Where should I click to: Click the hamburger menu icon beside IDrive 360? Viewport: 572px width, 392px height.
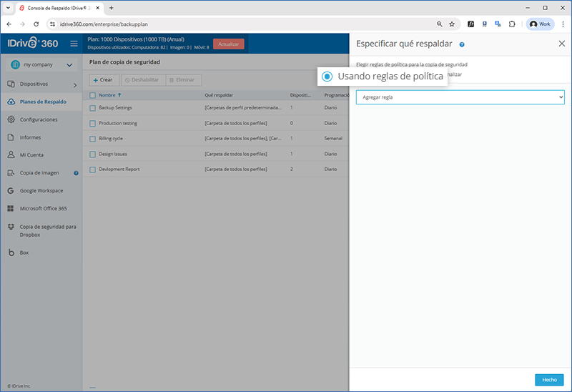point(74,44)
